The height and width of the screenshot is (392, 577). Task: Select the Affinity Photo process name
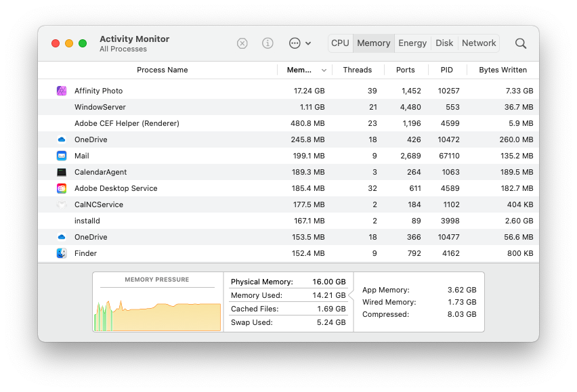tap(99, 91)
